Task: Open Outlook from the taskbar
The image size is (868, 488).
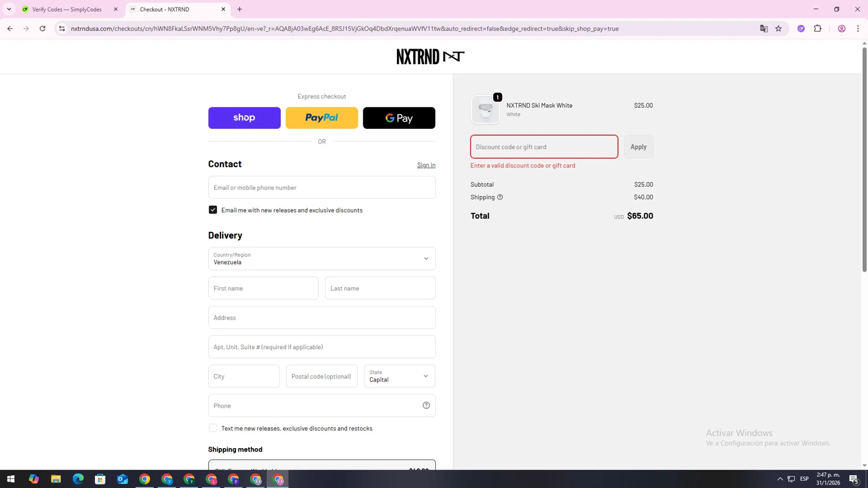Action: 122,479
